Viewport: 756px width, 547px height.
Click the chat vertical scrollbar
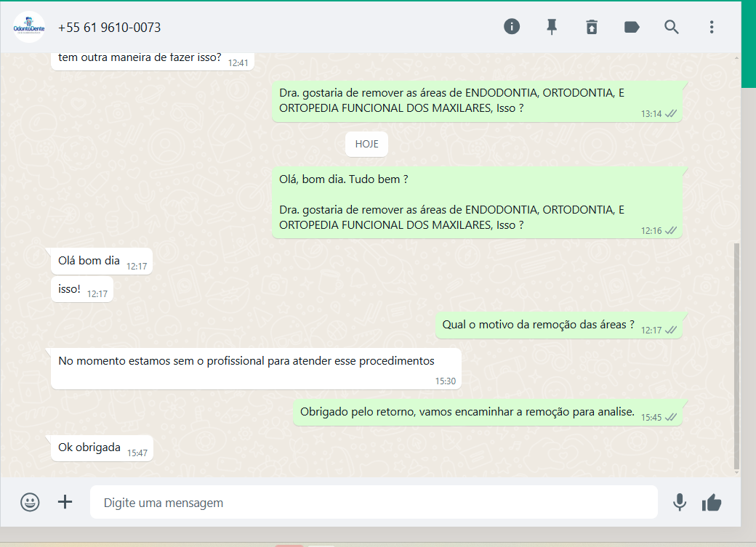pyautogui.click(x=736, y=356)
